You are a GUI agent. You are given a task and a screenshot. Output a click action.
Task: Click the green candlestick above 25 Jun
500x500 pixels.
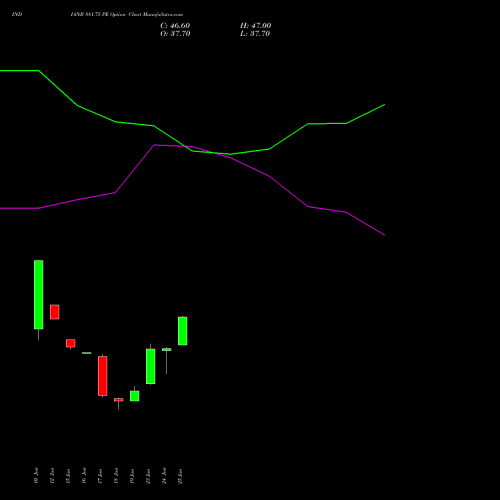[183, 331]
